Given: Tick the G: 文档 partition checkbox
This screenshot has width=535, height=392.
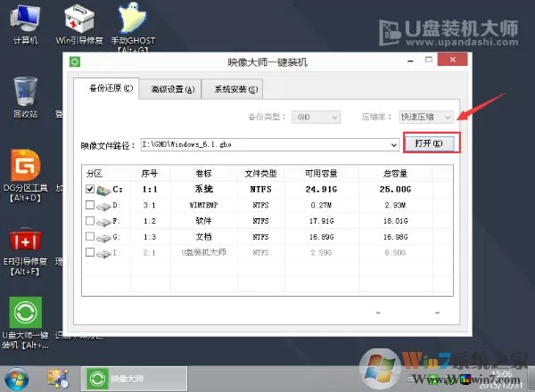Looking at the screenshot, I should pos(90,237).
